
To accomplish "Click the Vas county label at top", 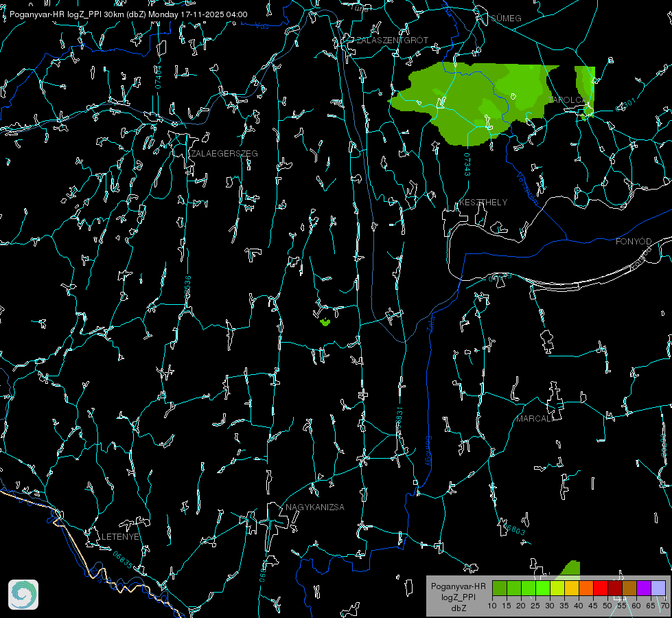I will tap(262, 26).
